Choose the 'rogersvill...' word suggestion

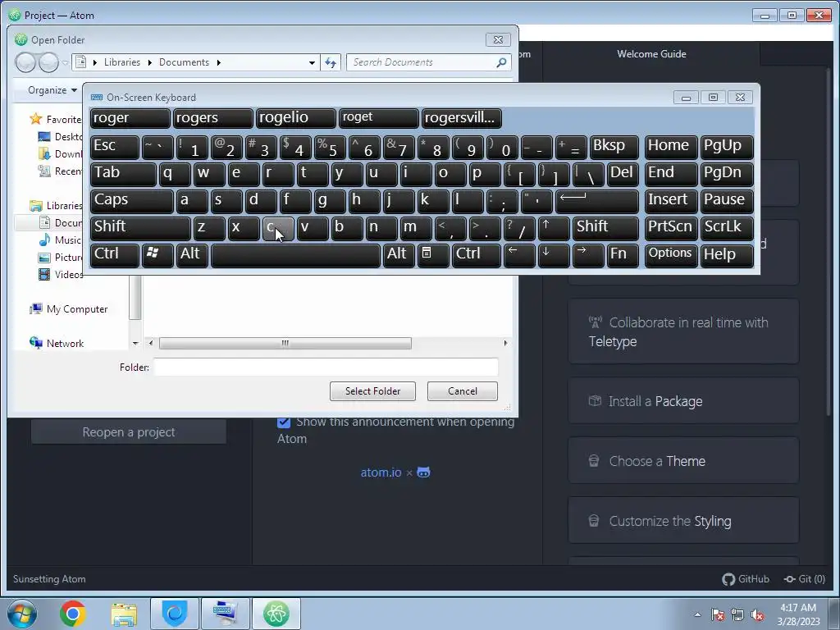pos(462,118)
